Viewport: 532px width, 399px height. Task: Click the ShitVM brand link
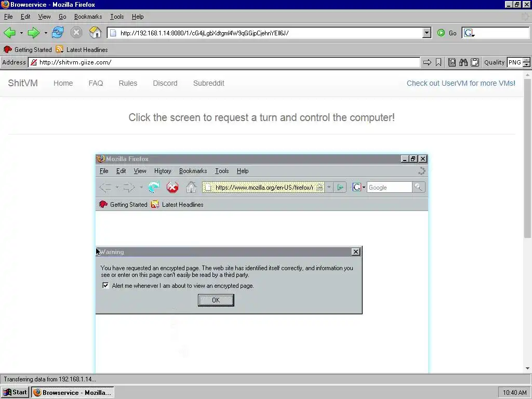[23, 83]
